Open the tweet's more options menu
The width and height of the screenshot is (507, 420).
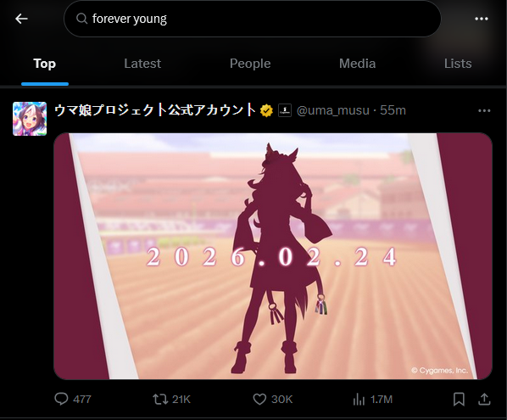point(484,111)
